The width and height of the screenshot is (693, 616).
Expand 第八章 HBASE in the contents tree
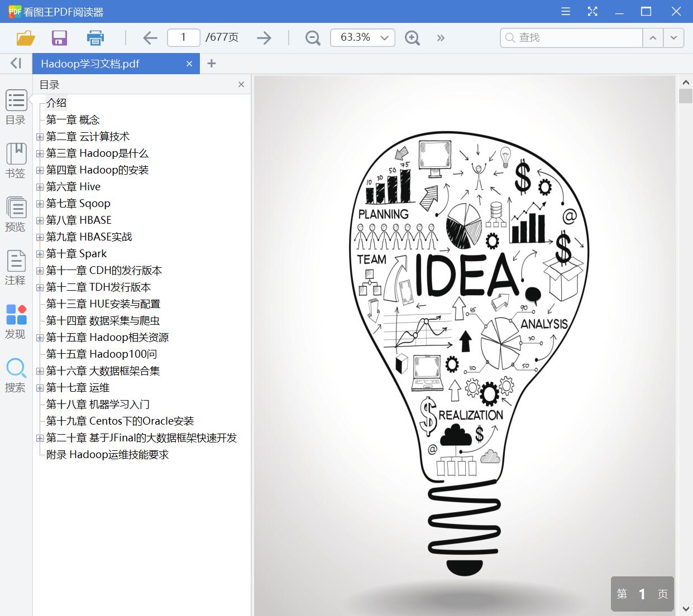(x=39, y=220)
